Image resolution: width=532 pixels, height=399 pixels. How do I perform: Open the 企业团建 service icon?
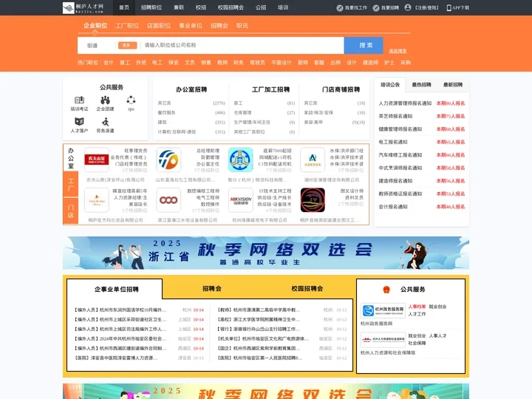(105, 100)
